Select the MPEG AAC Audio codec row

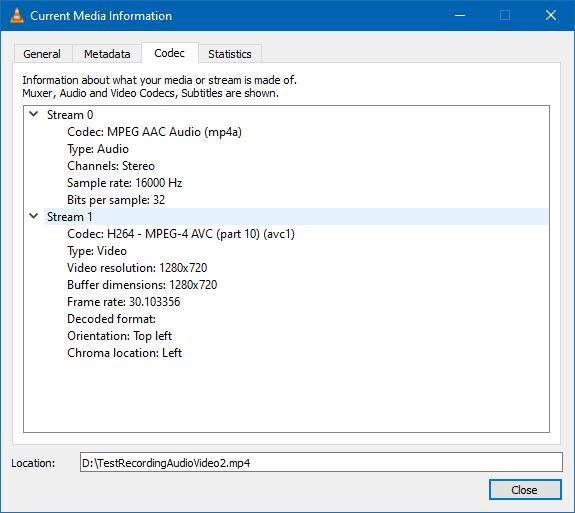pyautogui.click(x=154, y=132)
